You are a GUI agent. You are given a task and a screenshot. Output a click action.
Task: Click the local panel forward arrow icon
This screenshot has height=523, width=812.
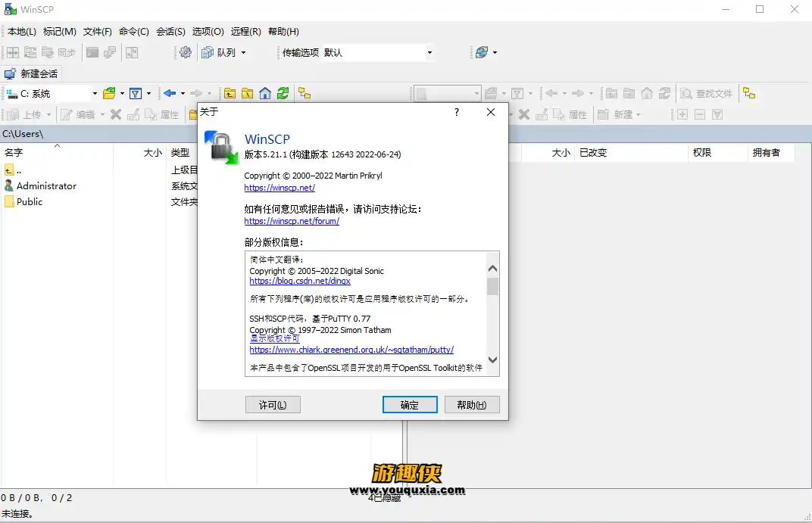(x=195, y=93)
